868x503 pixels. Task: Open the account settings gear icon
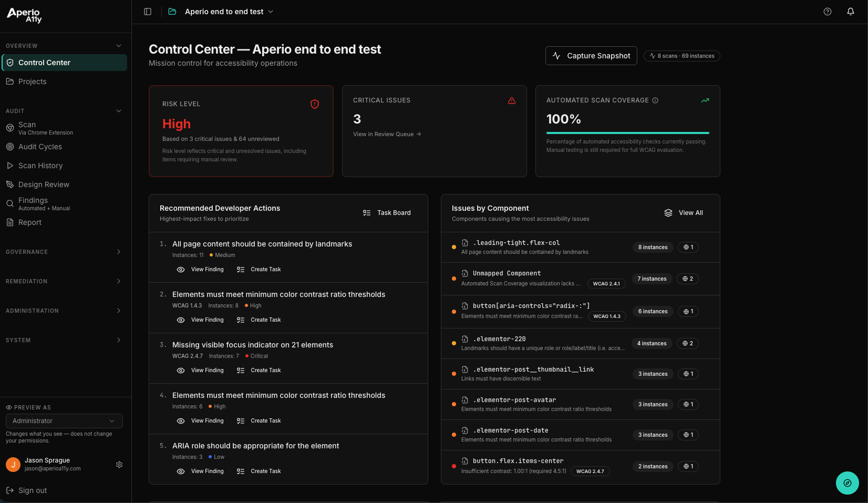pos(119,465)
